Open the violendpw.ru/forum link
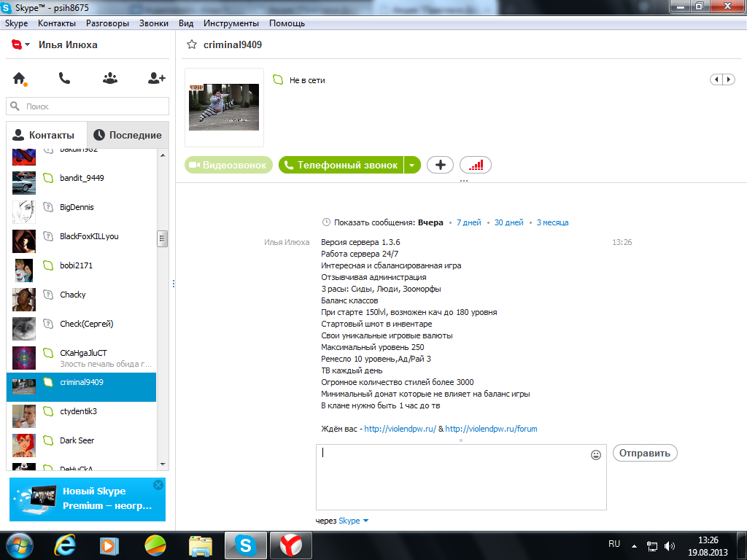 [x=491, y=429]
